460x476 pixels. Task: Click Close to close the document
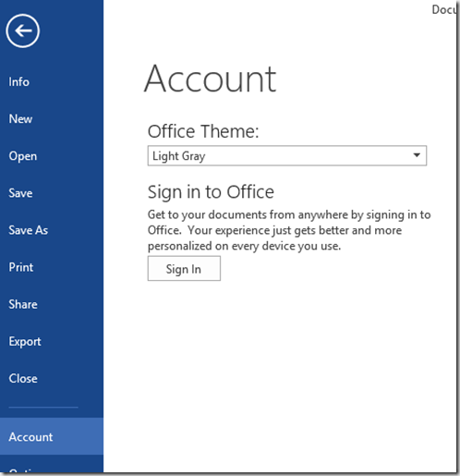point(23,378)
